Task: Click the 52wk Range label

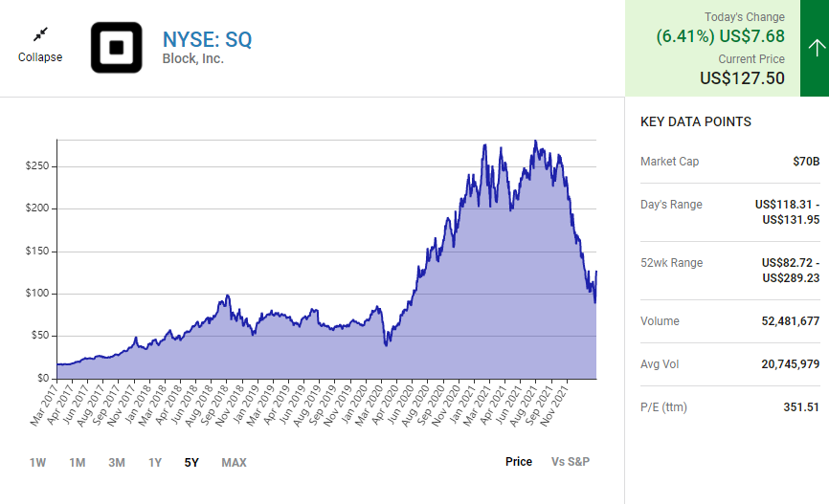Action: tap(671, 263)
